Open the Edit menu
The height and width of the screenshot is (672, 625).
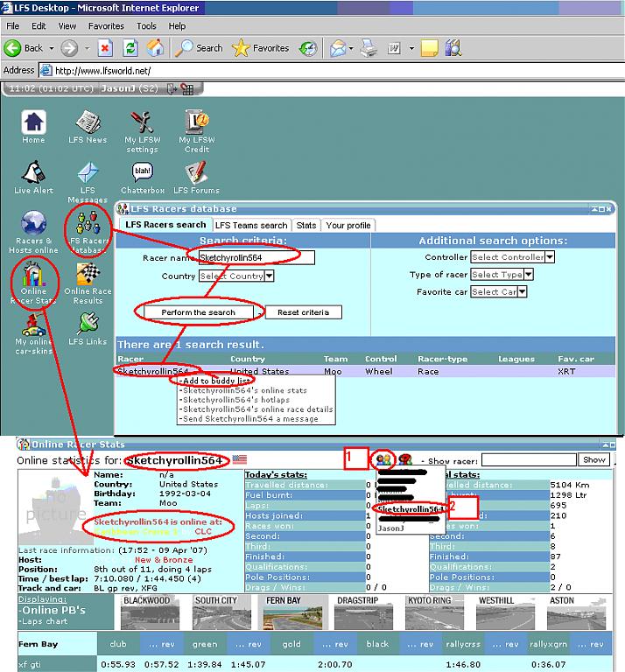click(x=39, y=26)
